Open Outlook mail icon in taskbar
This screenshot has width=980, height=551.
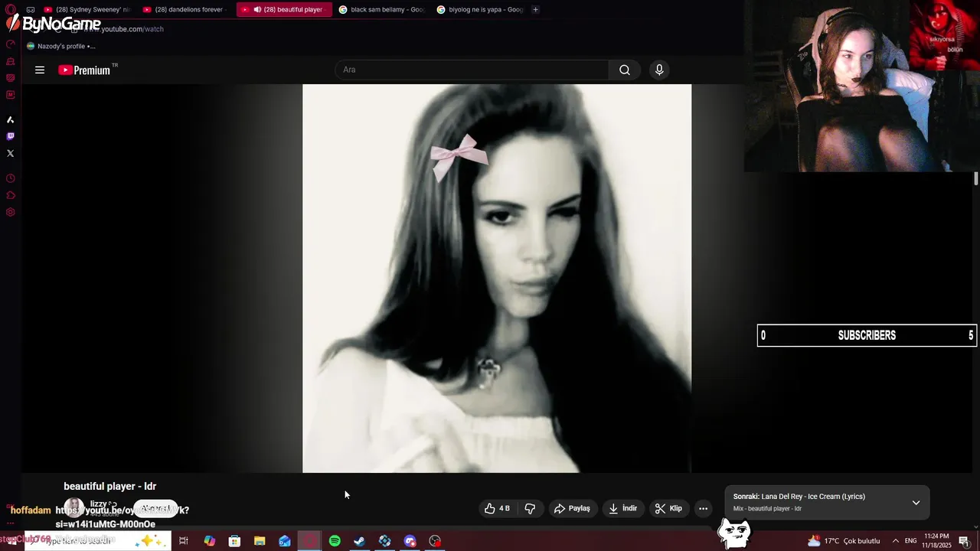click(285, 541)
